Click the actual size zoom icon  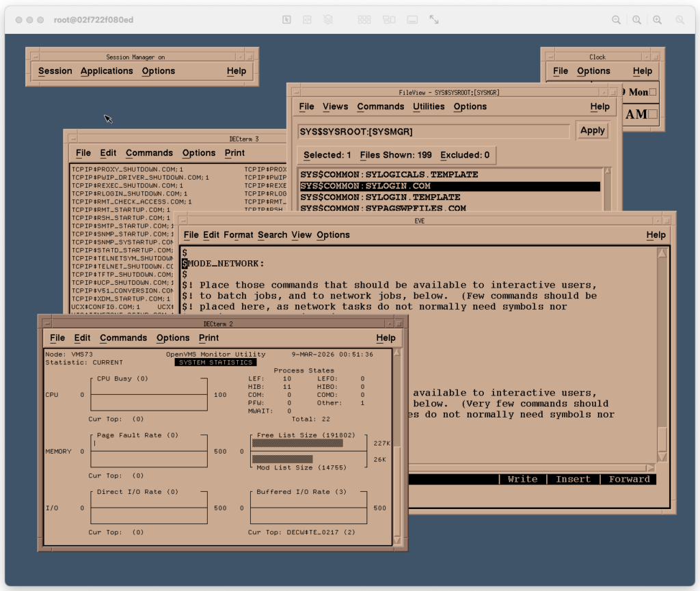click(637, 20)
